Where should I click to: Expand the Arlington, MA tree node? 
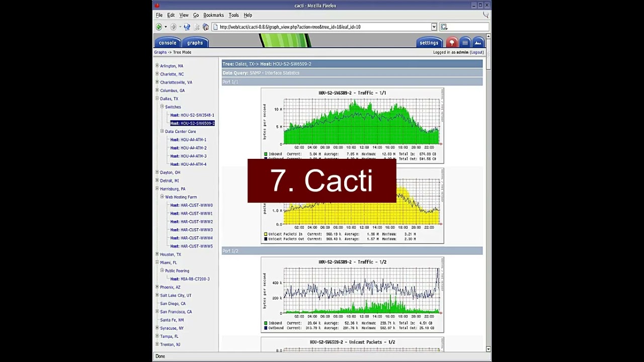coord(157,66)
